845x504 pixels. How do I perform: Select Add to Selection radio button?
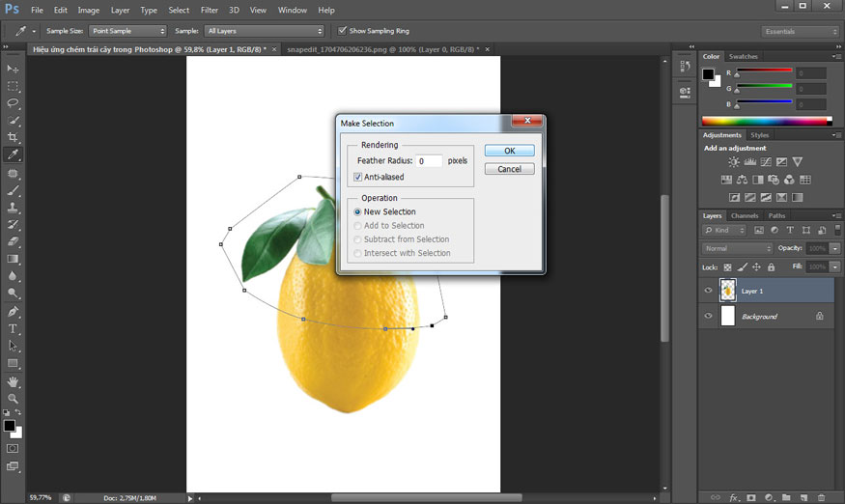[x=357, y=226]
